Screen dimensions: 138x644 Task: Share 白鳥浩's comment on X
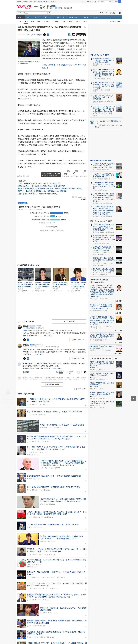point(25,340)
